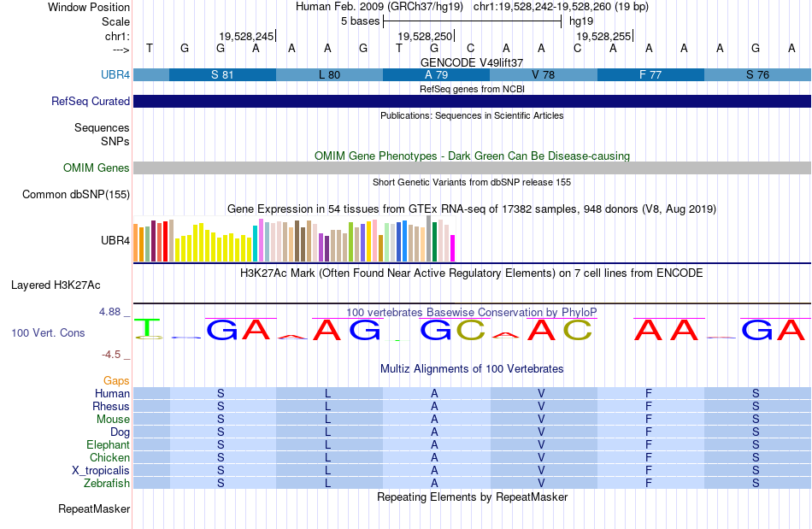Click the S 81 codon block
Viewport: 812px width, 529px height.
pos(223,74)
